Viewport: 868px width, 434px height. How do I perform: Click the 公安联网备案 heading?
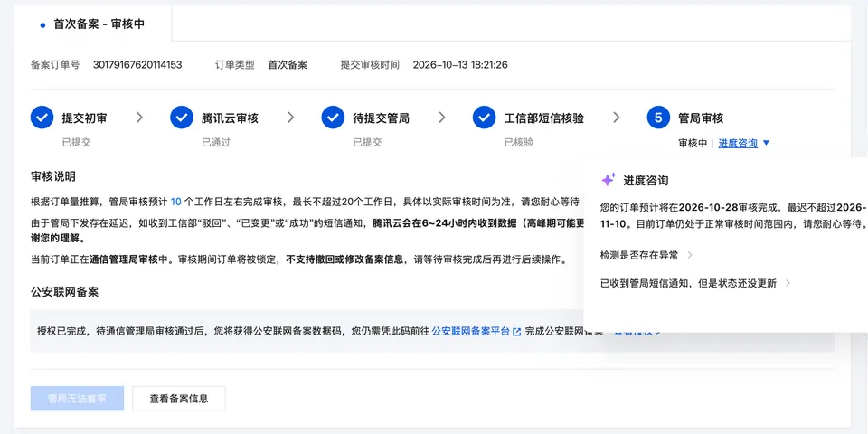(x=65, y=292)
